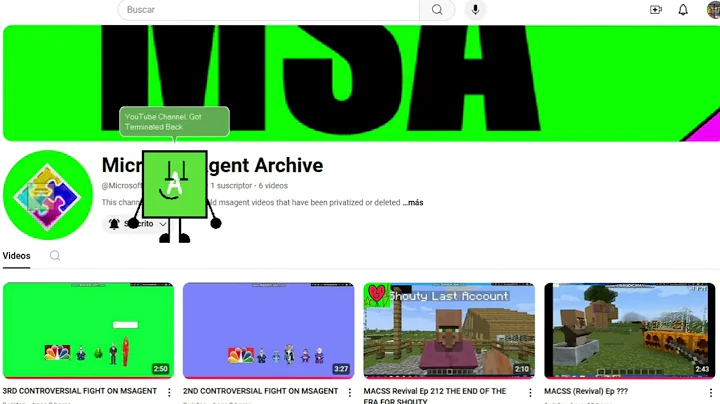Open options for 2ND CONTROVERSIAL FIGHT video
Viewport: 720px width, 404px height.
(349, 393)
